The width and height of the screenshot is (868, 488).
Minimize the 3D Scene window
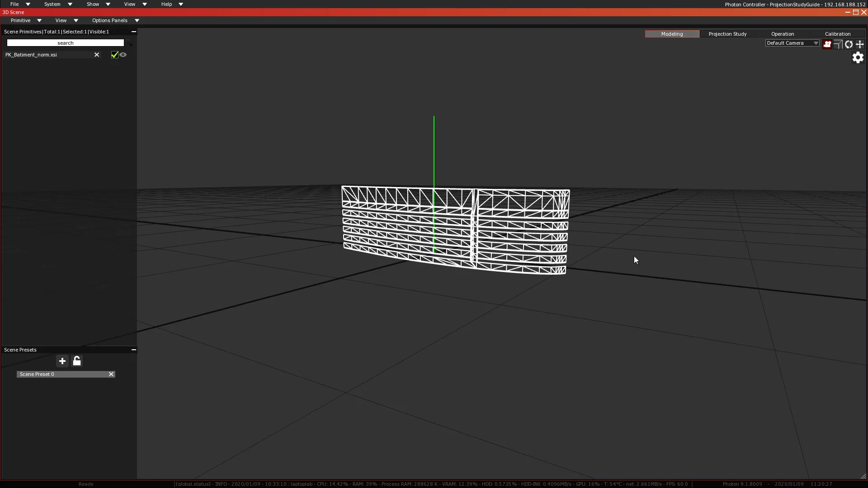(x=848, y=12)
